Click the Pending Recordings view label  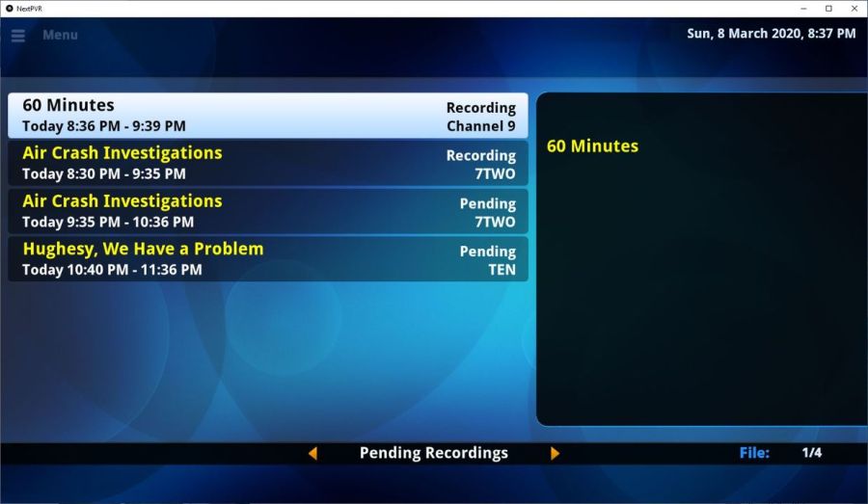(433, 453)
